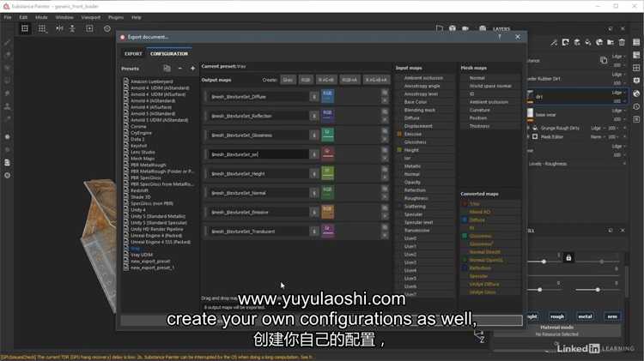Open the Height input map swatch
The width and height of the screenshot is (644, 361).
(399, 150)
